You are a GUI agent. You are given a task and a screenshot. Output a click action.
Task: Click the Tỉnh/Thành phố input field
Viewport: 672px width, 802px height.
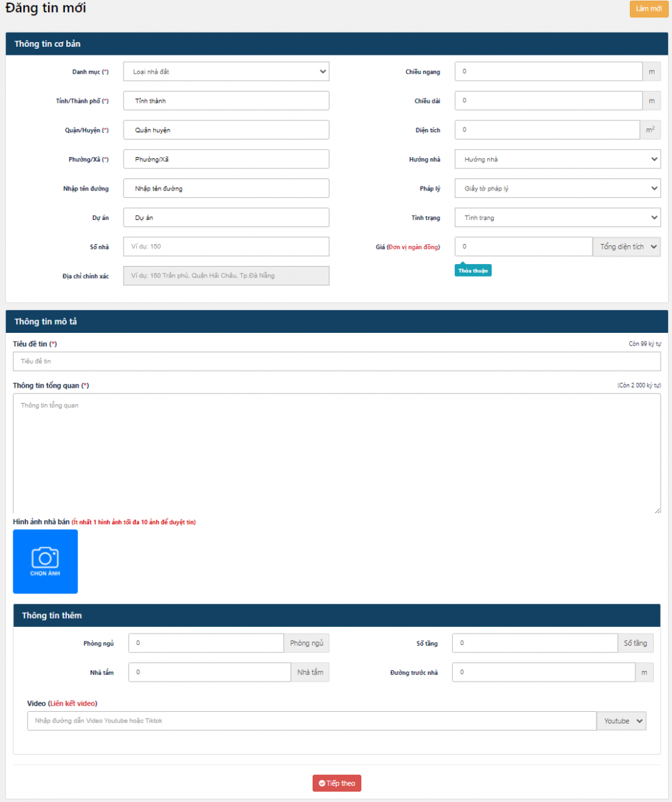[x=226, y=101]
